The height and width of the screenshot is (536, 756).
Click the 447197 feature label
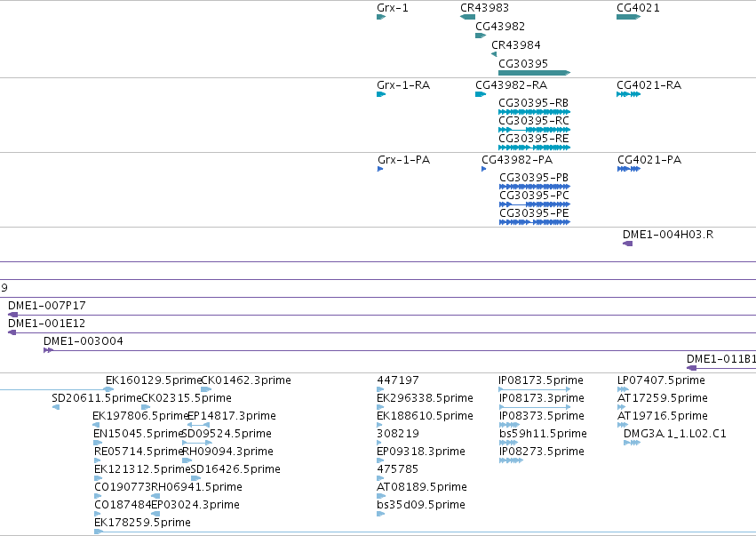point(398,380)
